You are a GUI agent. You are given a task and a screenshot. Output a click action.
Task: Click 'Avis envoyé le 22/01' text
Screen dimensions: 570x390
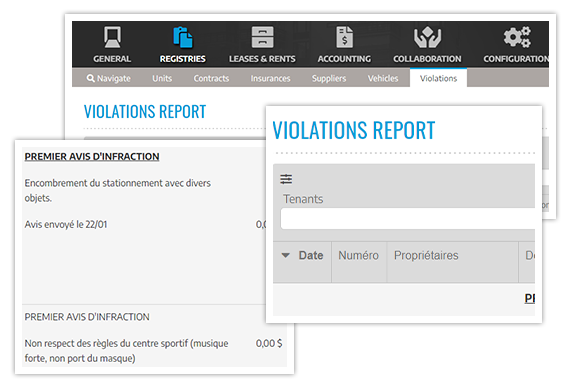tap(66, 224)
